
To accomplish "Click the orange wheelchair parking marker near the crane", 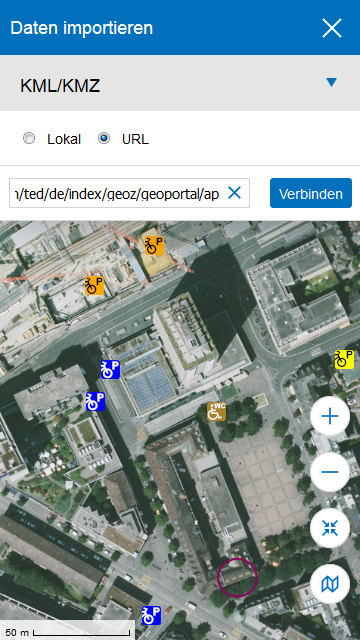I will pos(94,286).
